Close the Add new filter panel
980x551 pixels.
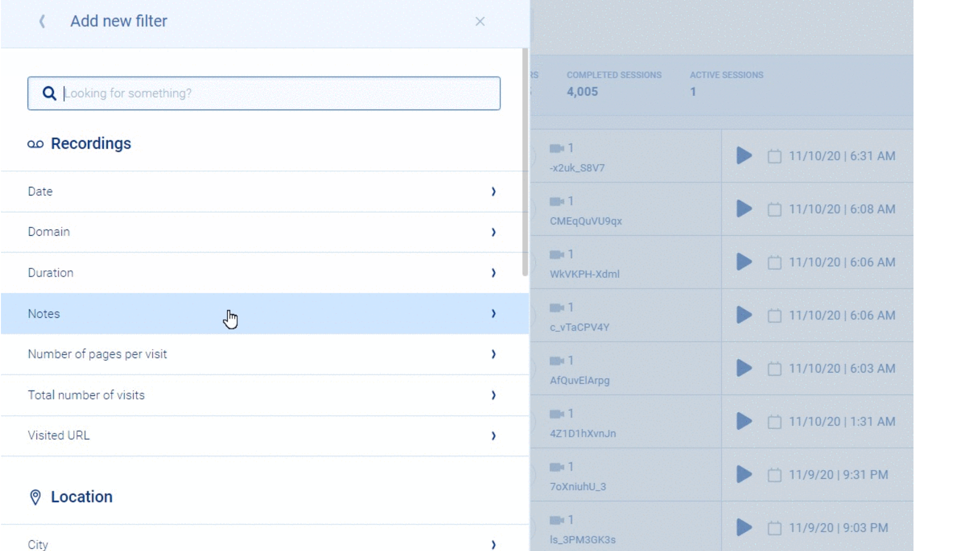point(480,22)
